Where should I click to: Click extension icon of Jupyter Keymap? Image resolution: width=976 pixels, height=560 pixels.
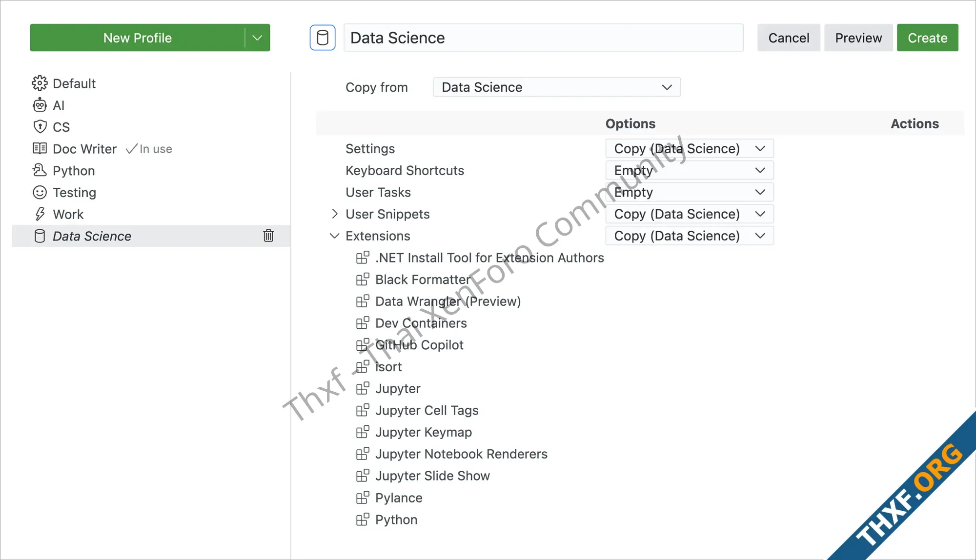[x=363, y=432]
